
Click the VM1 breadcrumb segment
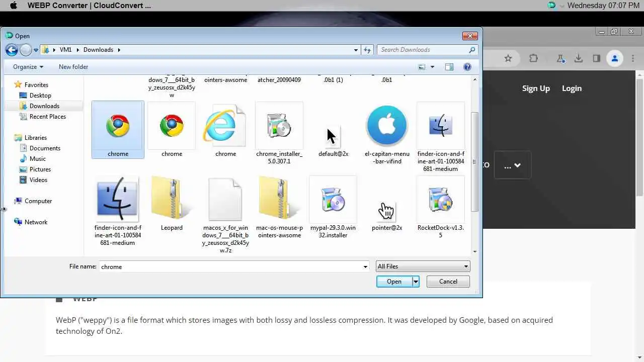[x=65, y=50]
